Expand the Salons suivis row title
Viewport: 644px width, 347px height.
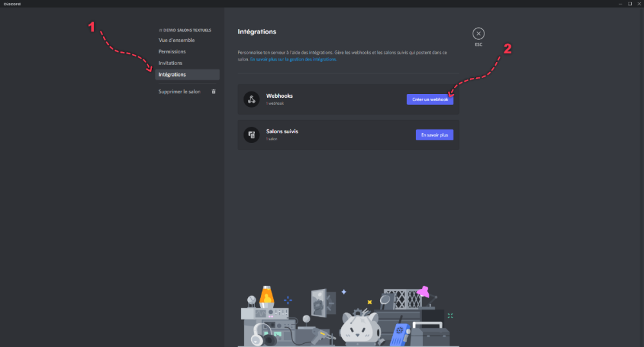(282, 131)
